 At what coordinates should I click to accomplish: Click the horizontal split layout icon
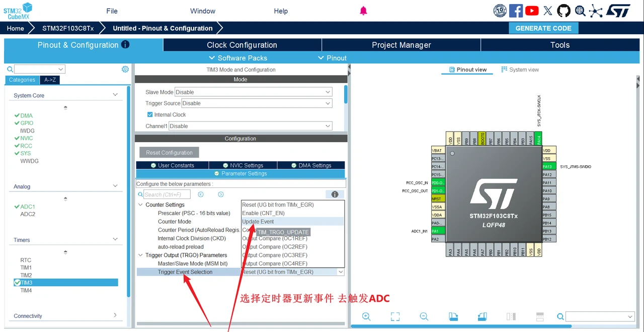pyautogui.click(x=540, y=316)
